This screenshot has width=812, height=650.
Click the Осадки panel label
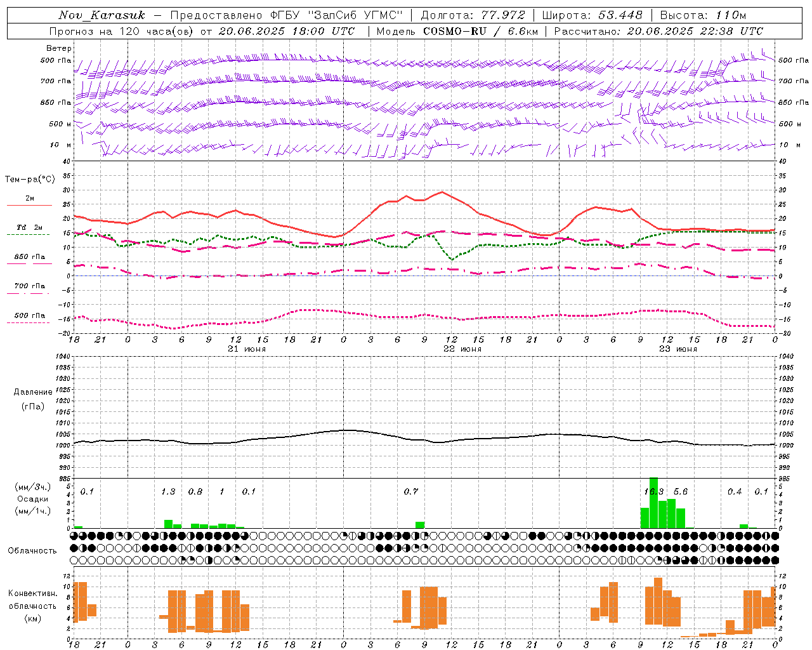[x=33, y=499]
